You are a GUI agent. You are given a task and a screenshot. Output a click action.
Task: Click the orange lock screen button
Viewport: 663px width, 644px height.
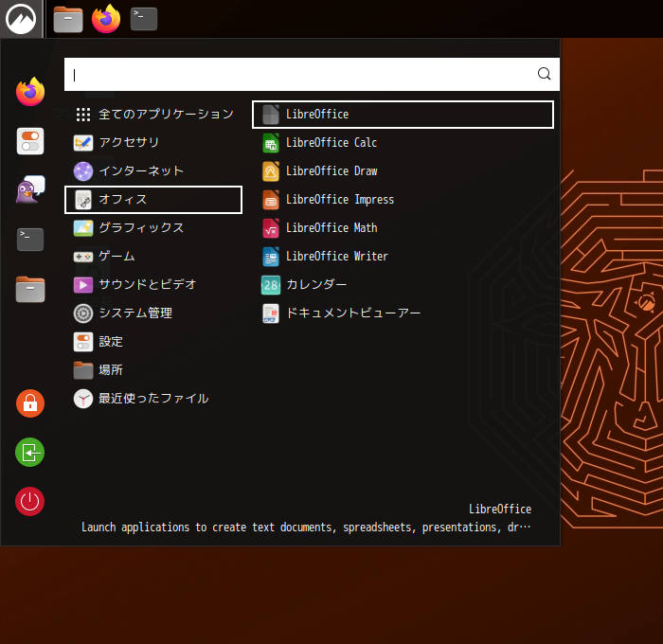pyautogui.click(x=30, y=403)
